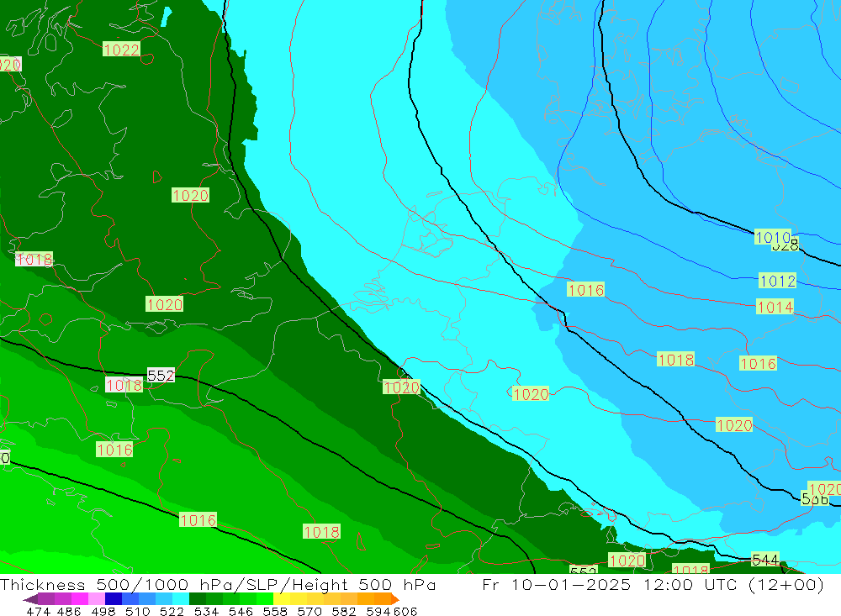Screen dimensions: 841x616
Task: Click legend value 498
Action: click(x=103, y=611)
